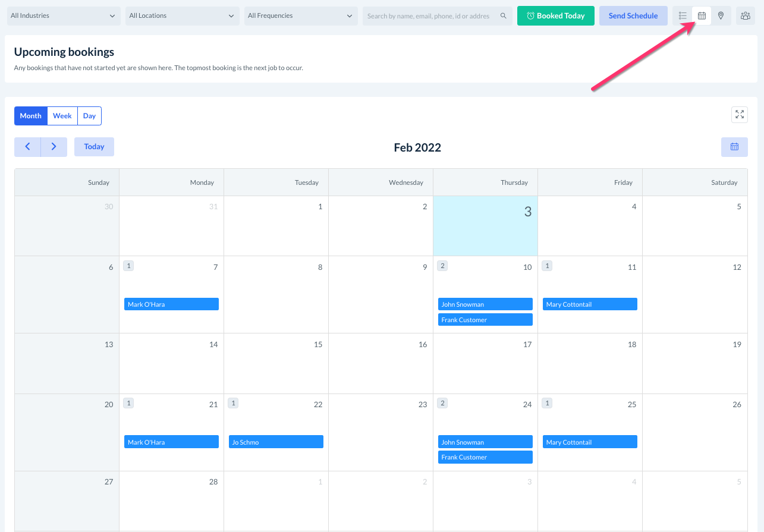Screen dimensions: 764x532
Task: Open the date picker calendar button
Action: 734,147
